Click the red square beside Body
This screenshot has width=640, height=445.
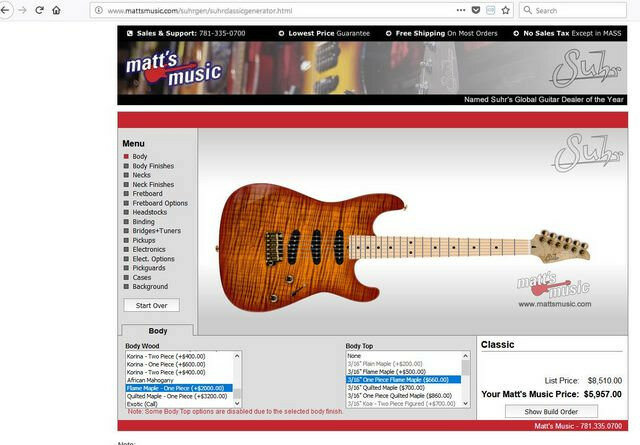(x=126, y=156)
